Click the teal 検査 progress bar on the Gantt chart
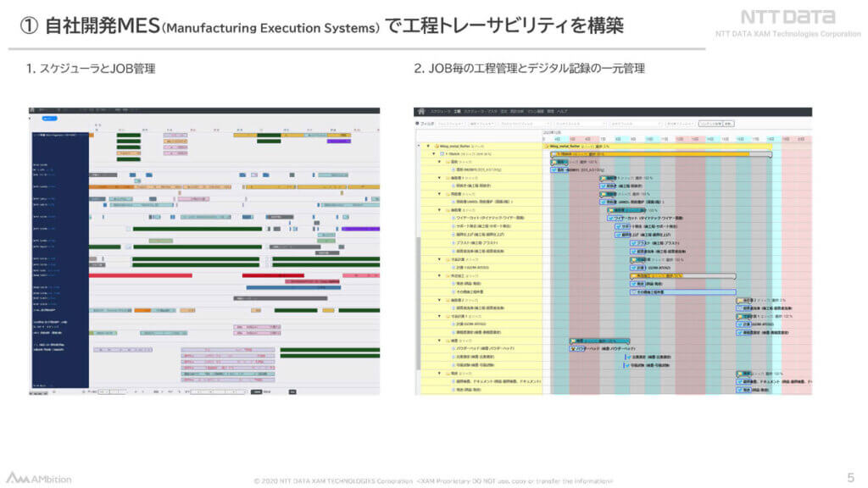Image resolution: width=868 pixels, height=488 pixels. point(599,341)
